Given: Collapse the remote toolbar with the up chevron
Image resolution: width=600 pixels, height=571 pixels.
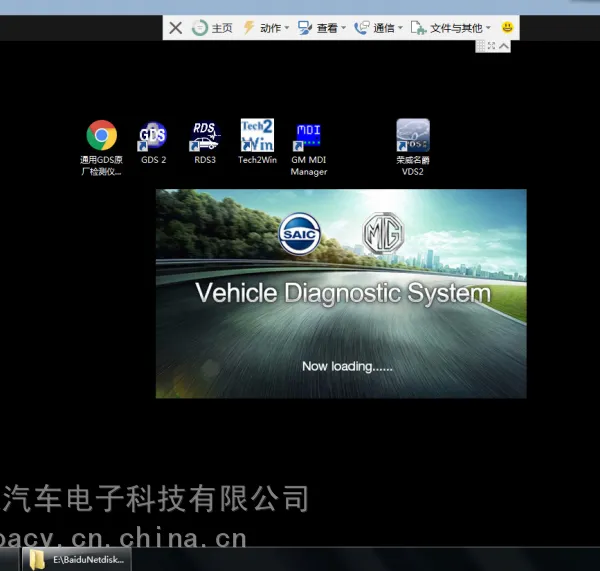Looking at the screenshot, I should [x=504, y=46].
